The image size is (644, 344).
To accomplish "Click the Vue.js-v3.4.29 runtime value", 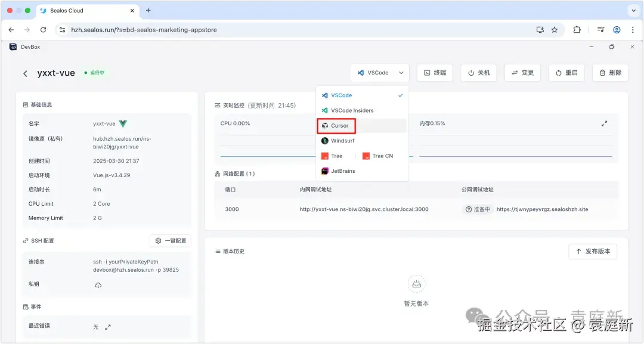I will click(x=112, y=175).
